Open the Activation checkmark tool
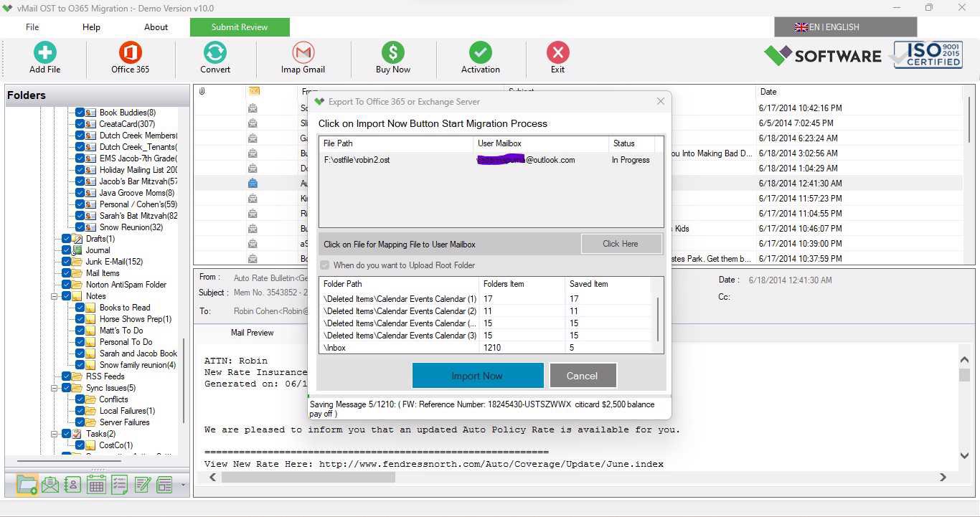 click(481, 53)
